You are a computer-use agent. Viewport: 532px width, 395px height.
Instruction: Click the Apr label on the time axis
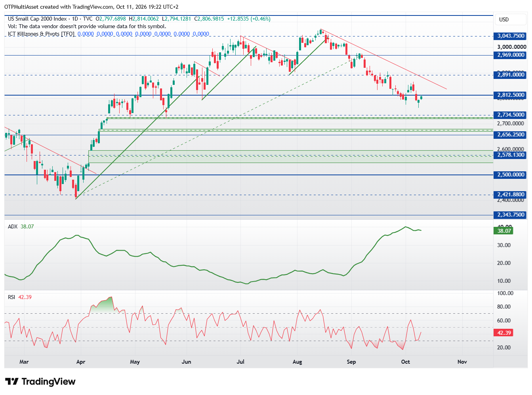pos(81,362)
